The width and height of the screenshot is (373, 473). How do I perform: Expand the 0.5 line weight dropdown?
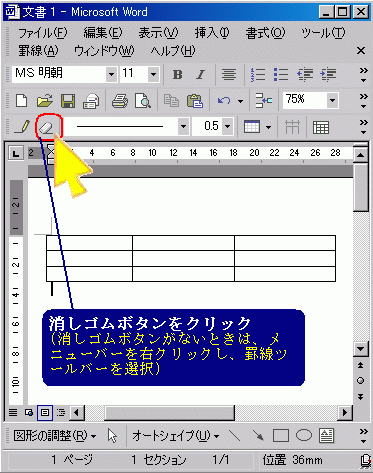tap(227, 126)
